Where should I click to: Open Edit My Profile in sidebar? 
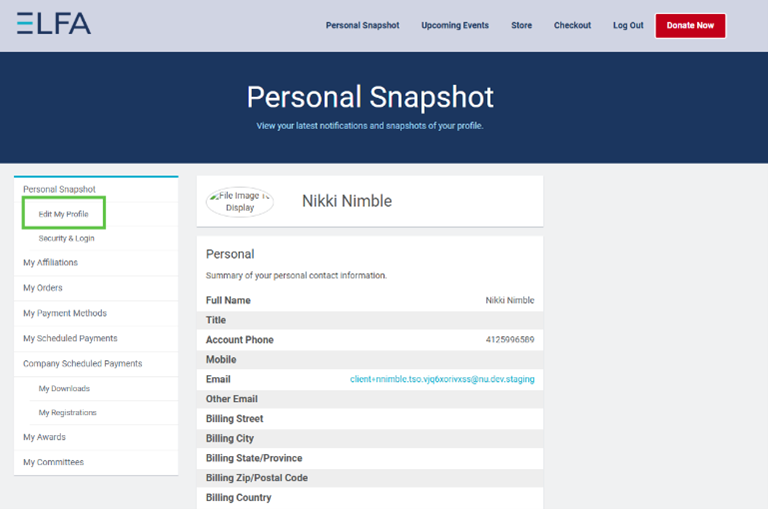64,214
